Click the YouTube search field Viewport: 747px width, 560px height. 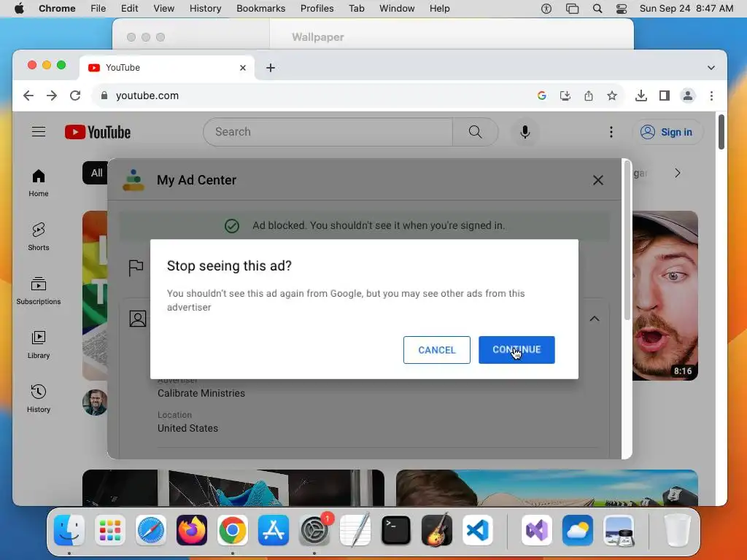(x=328, y=132)
